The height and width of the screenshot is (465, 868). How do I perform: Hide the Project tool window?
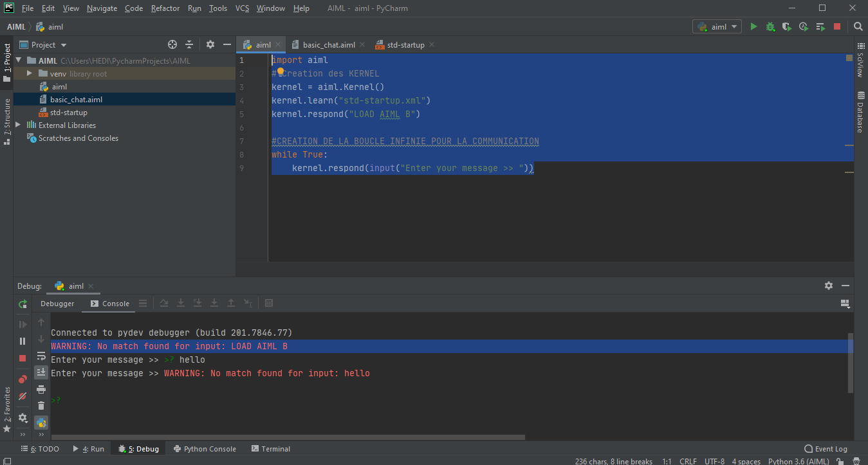226,44
